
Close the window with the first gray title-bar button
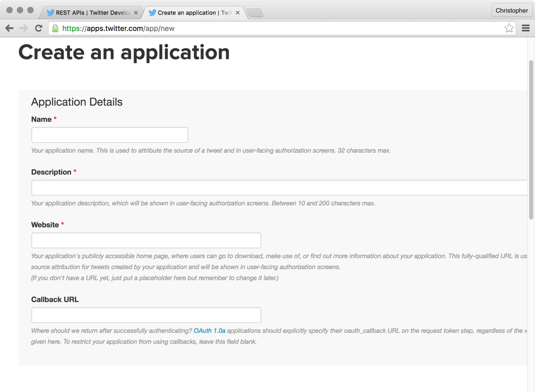click(9, 10)
